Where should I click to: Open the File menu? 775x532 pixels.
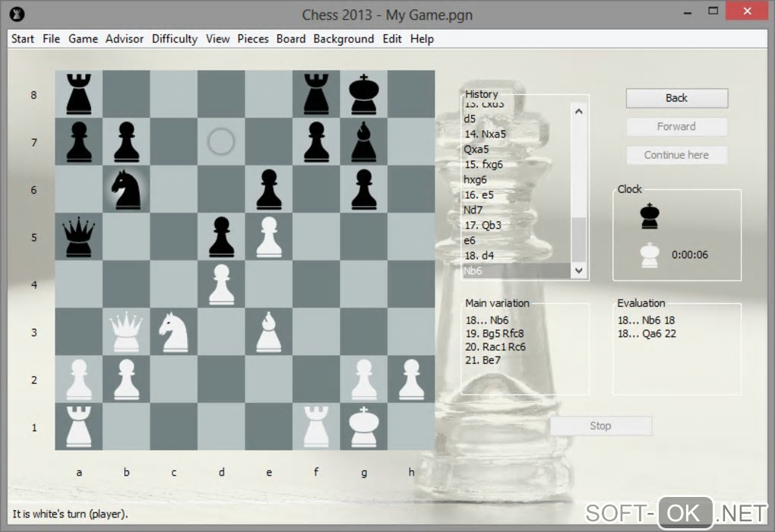coord(52,39)
